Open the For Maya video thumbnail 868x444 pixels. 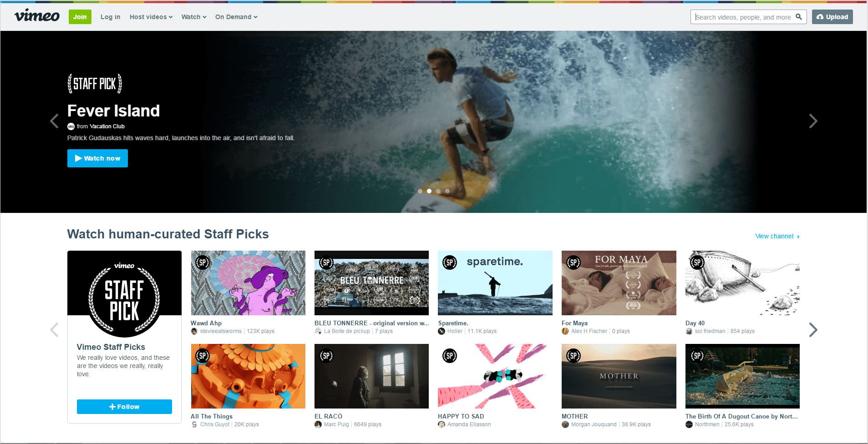pyautogui.click(x=619, y=283)
